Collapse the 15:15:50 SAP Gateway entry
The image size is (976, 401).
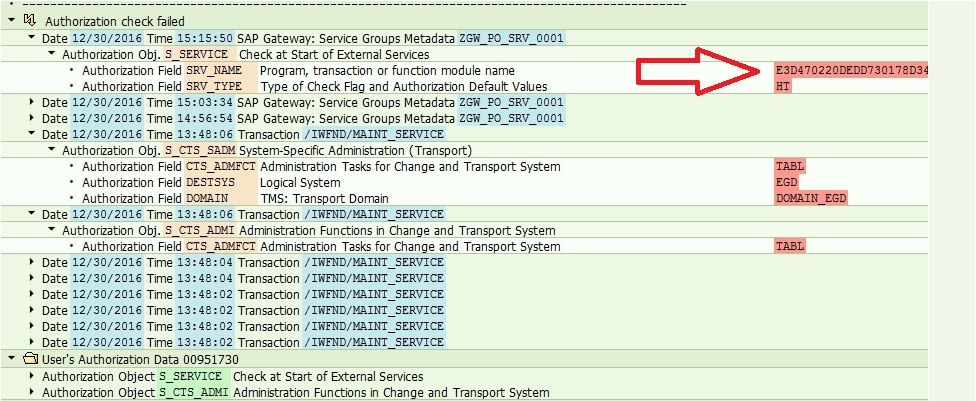point(32,37)
